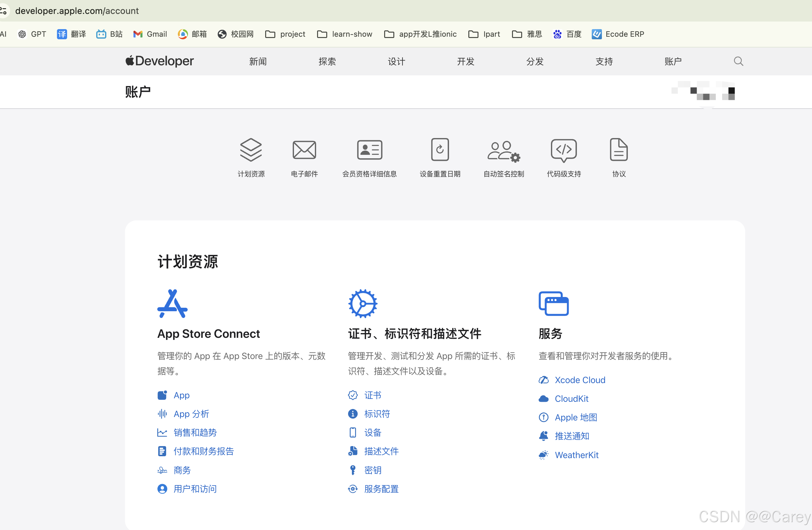Open the 描述文件 link
This screenshot has width=812, height=530.
tap(381, 451)
